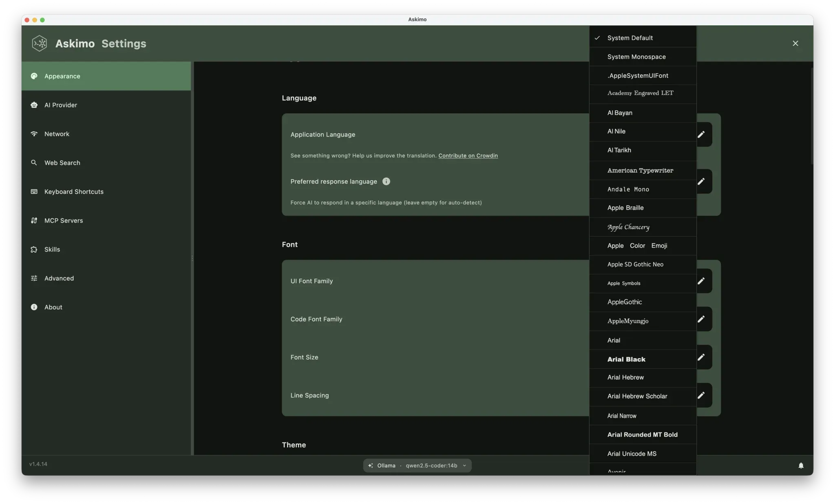Pick Arial Narrow font
835x504 pixels.
(x=643, y=416)
